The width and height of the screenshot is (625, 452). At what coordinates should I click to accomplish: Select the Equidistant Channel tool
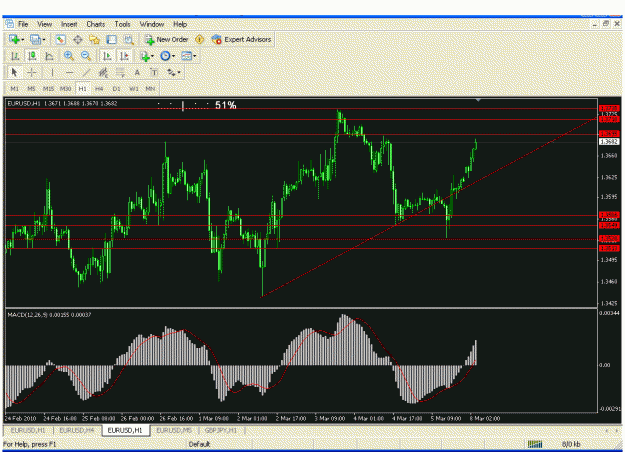coord(103,73)
